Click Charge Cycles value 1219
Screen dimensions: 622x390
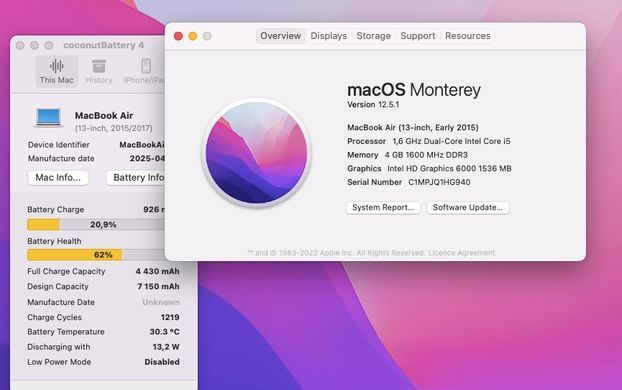tap(170, 317)
